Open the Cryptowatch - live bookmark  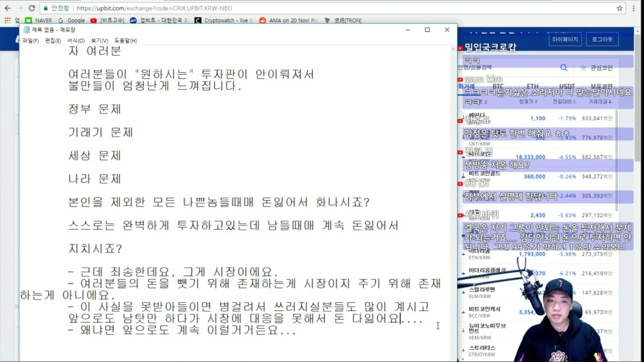pos(224,20)
